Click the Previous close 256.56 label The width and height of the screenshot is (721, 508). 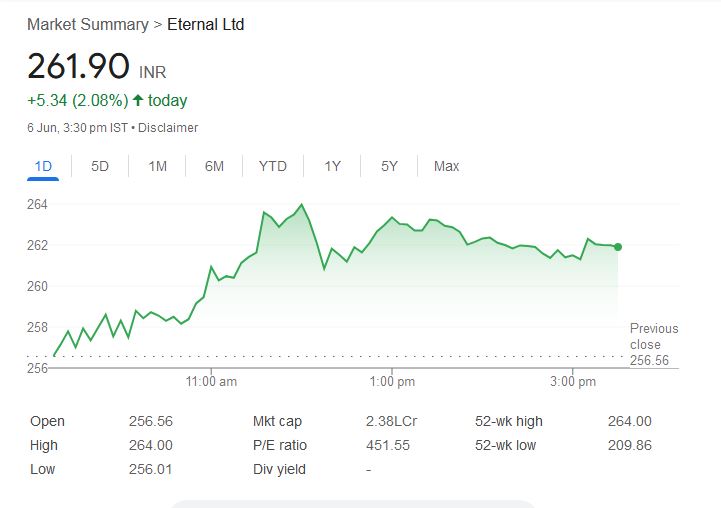tap(654, 344)
